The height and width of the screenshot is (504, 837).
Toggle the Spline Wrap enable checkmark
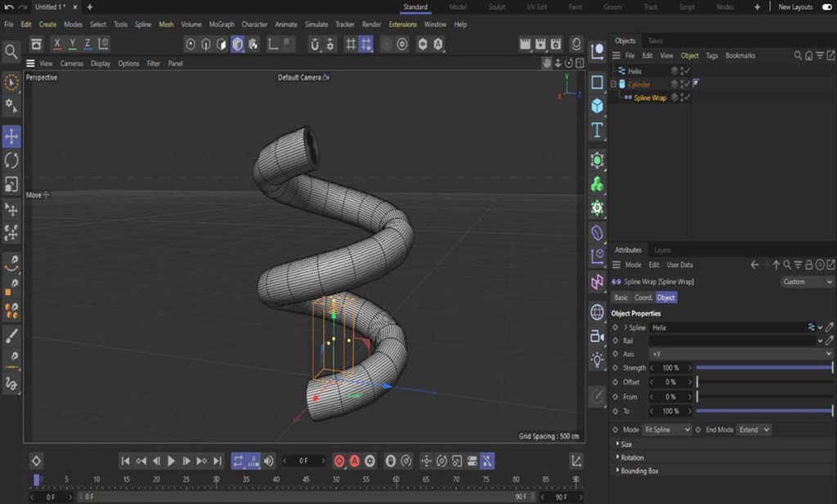(x=687, y=98)
